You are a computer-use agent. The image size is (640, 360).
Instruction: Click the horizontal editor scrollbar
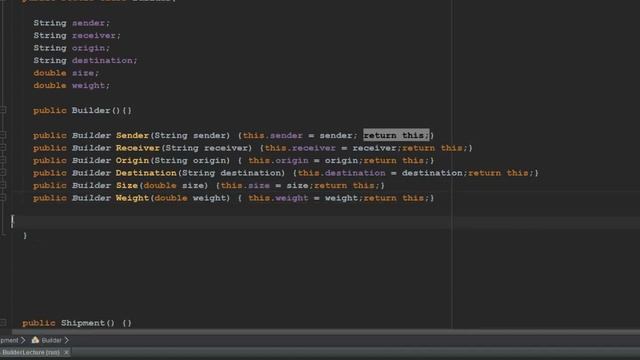coord(325,332)
